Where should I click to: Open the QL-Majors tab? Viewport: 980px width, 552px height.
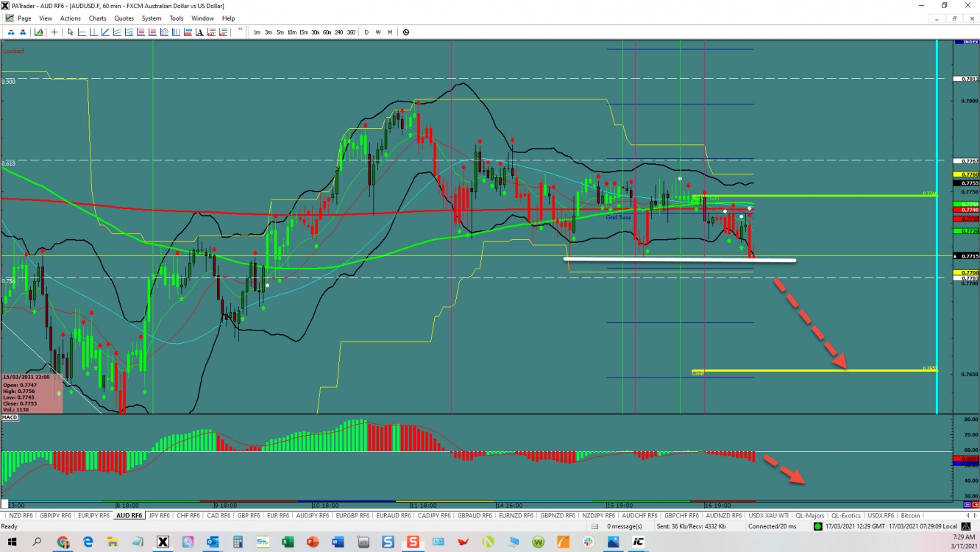pyautogui.click(x=809, y=515)
